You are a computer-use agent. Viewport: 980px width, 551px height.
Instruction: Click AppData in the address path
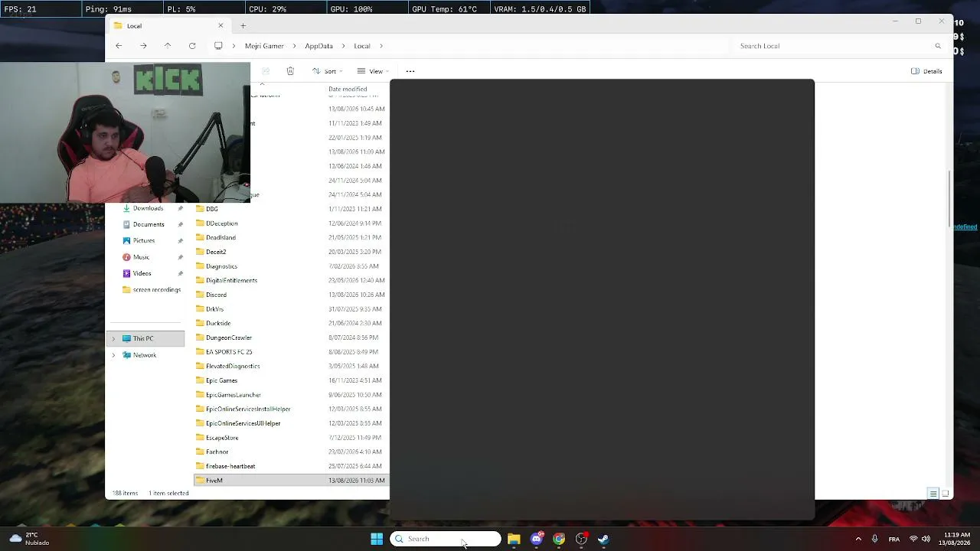318,46
